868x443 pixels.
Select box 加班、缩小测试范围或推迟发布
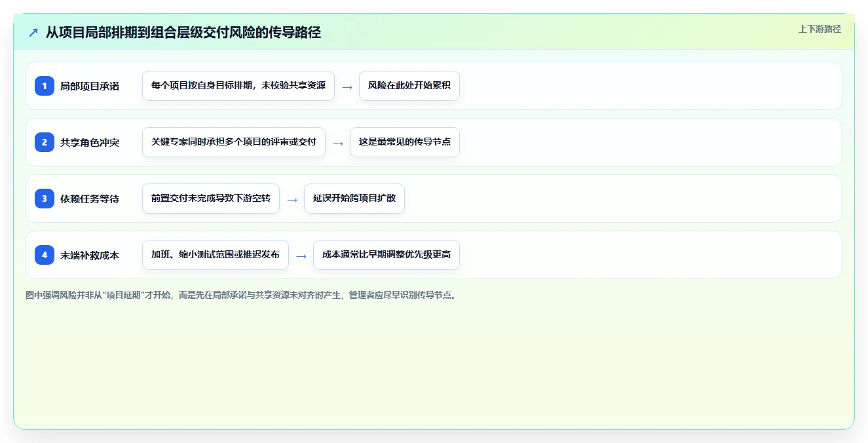pyautogui.click(x=216, y=255)
